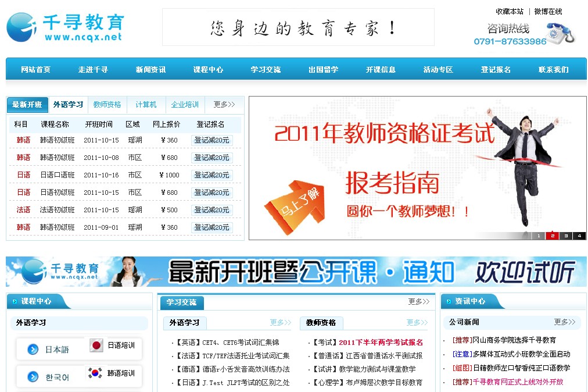This screenshot has height=392, width=588.
Task: Select the Japanese flag 日语培训 icon
Action: (x=96, y=345)
